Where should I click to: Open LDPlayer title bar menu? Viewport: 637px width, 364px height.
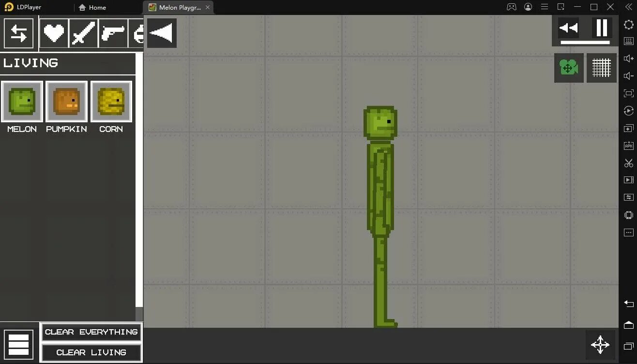pos(545,7)
